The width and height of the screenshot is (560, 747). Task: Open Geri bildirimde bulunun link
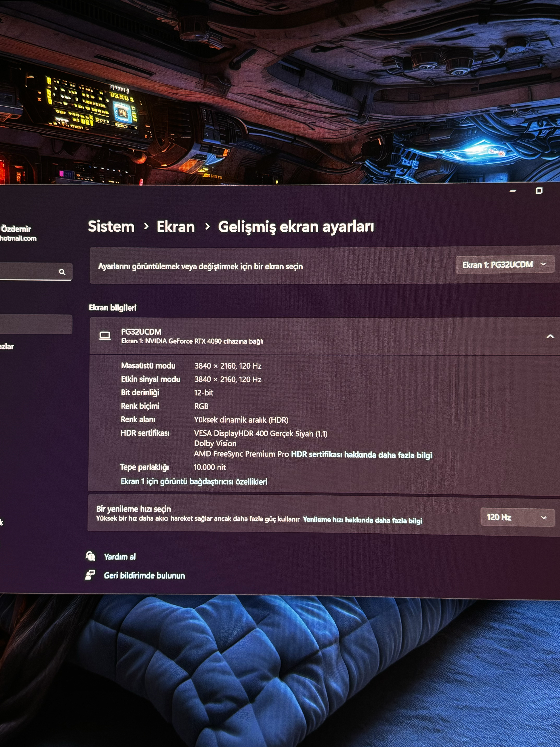pyautogui.click(x=144, y=575)
